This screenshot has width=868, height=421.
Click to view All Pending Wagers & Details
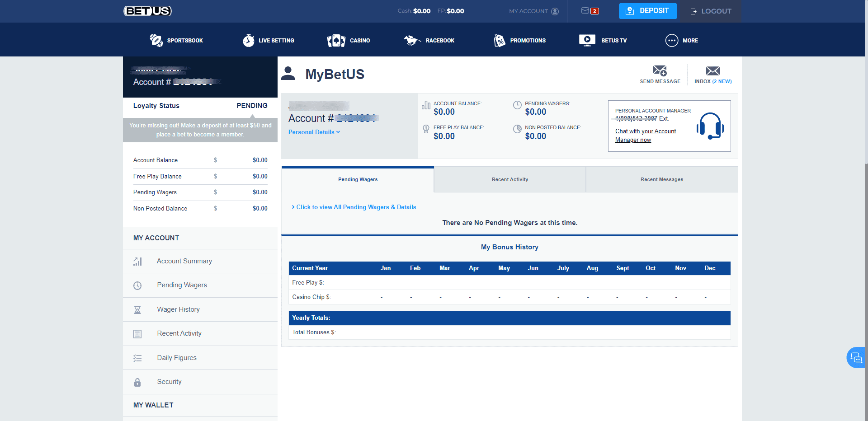[354, 207]
